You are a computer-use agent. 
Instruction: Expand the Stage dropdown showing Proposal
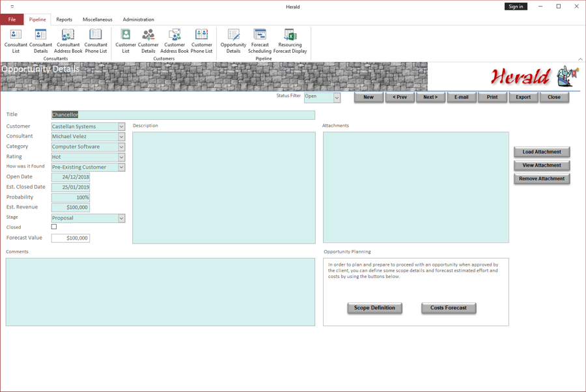coord(122,218)
